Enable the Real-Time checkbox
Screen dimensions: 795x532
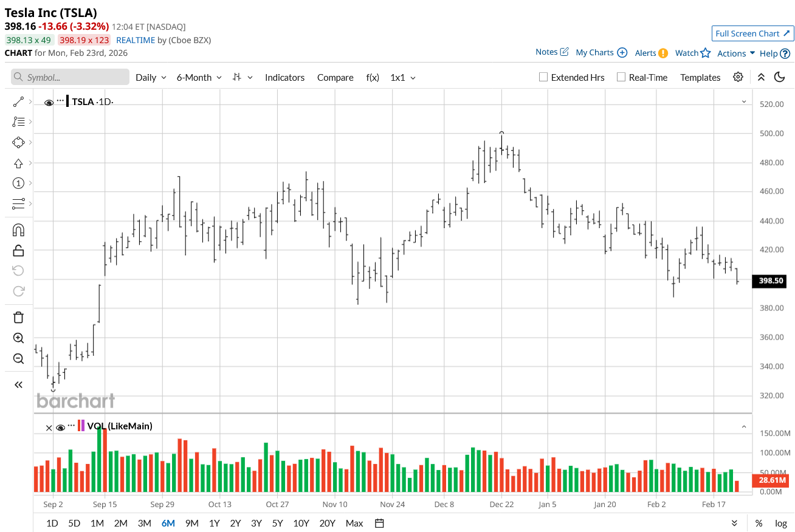[x=621, y=77]
